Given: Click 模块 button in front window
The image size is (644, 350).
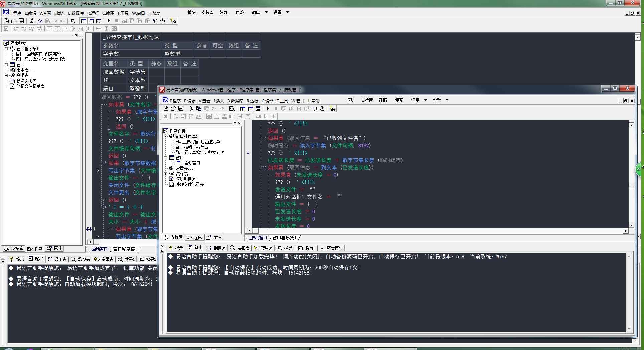Looking at the screenshot, I should click(351, 100).
